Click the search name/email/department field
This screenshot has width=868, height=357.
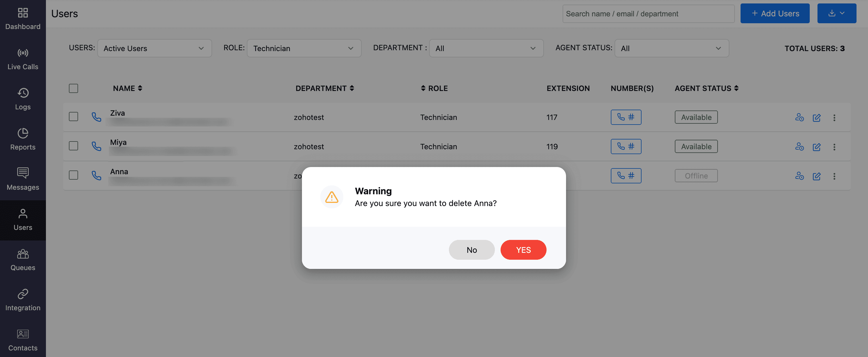[x=648, y=14]
